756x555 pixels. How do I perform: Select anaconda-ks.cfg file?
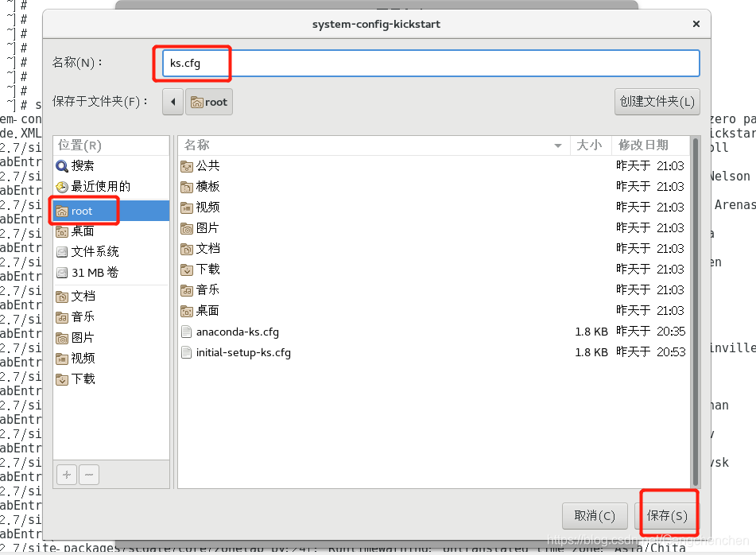tap(434, 332)
